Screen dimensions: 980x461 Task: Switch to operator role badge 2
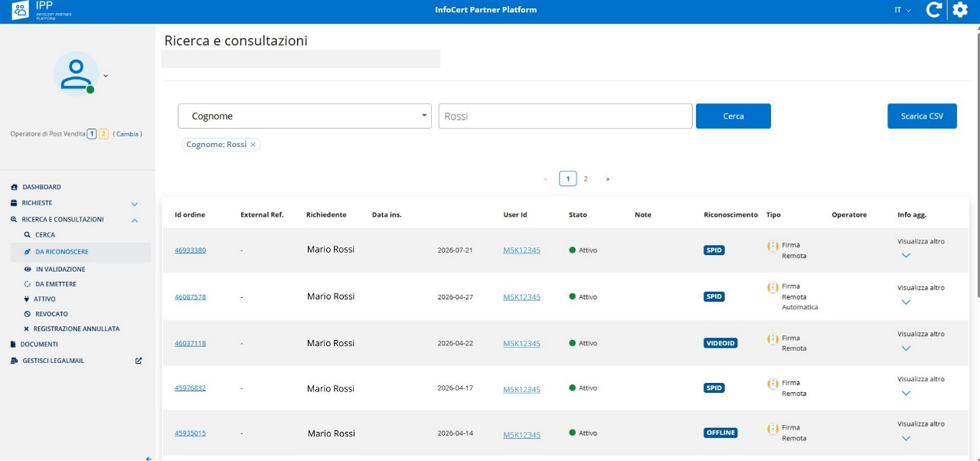pos(103,134)
